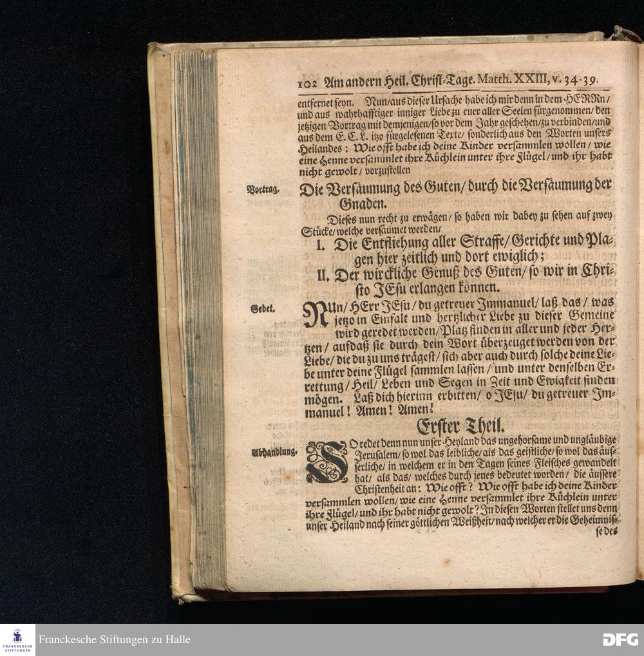The image size is (644, 656).
Task: Select the marginal note Vortrag
Action: [263, 189]
